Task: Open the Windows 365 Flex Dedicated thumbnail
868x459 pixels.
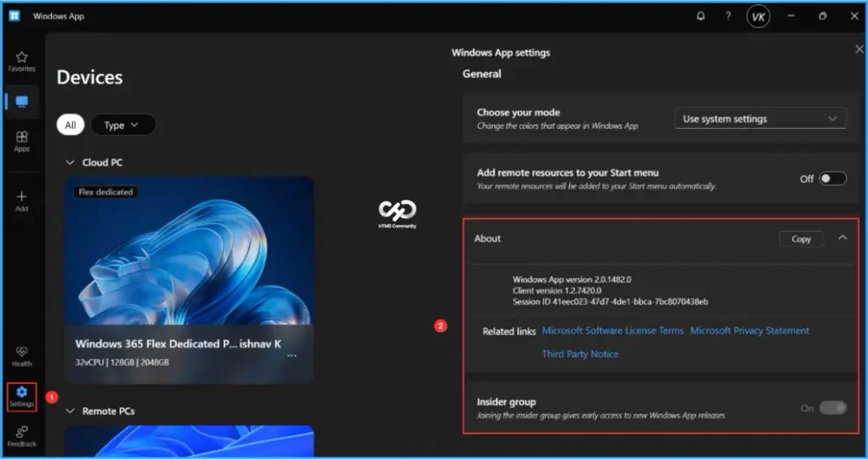Action: click(x=189, y=250)
